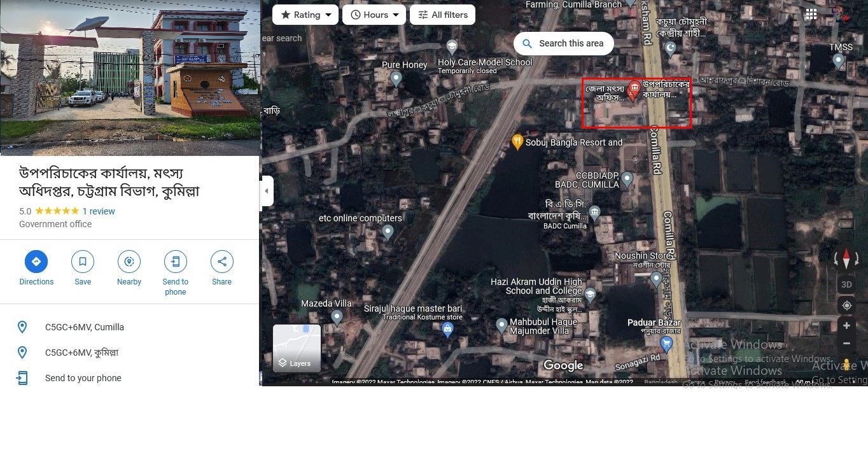Open the Nearby search icon
The image size is (868, 455).
[x=129, y=262]
